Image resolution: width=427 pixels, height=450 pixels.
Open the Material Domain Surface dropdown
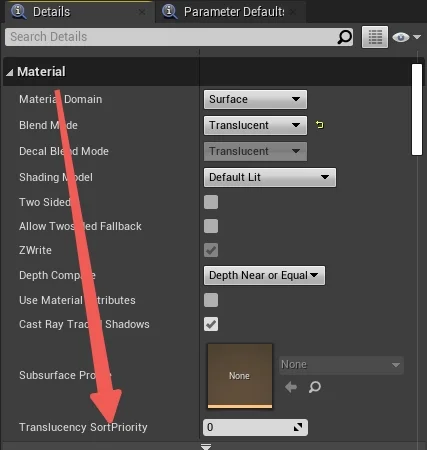[x=255, y=99]
